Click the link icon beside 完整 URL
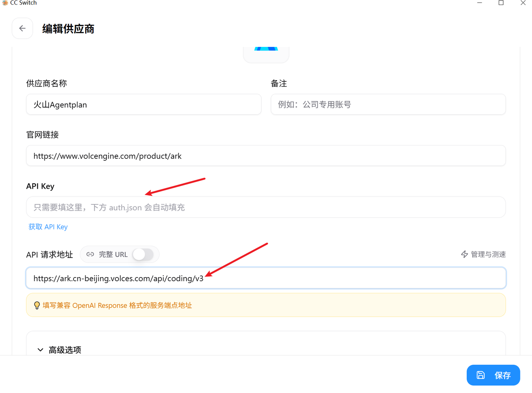The width and height of the screenshot is (532, 393). click(90, 254)
